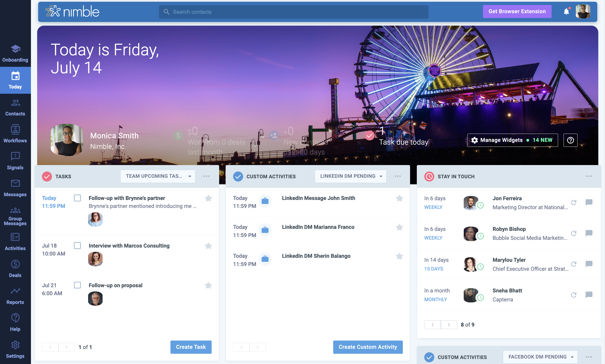Open Stay In Touch widget options menu
Screen dimensions: 605x364
(589, 176)
